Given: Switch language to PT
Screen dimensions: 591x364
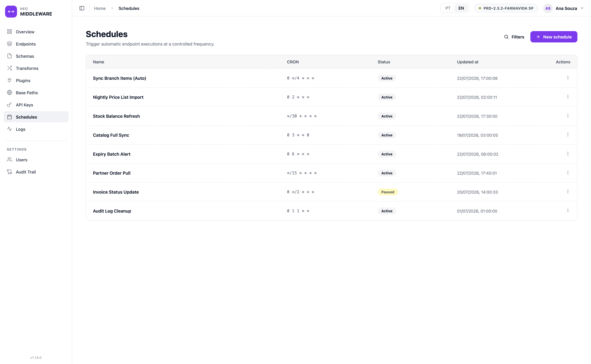Looking at the screenshot, I should pyautogui.click(x=448, y=8).
